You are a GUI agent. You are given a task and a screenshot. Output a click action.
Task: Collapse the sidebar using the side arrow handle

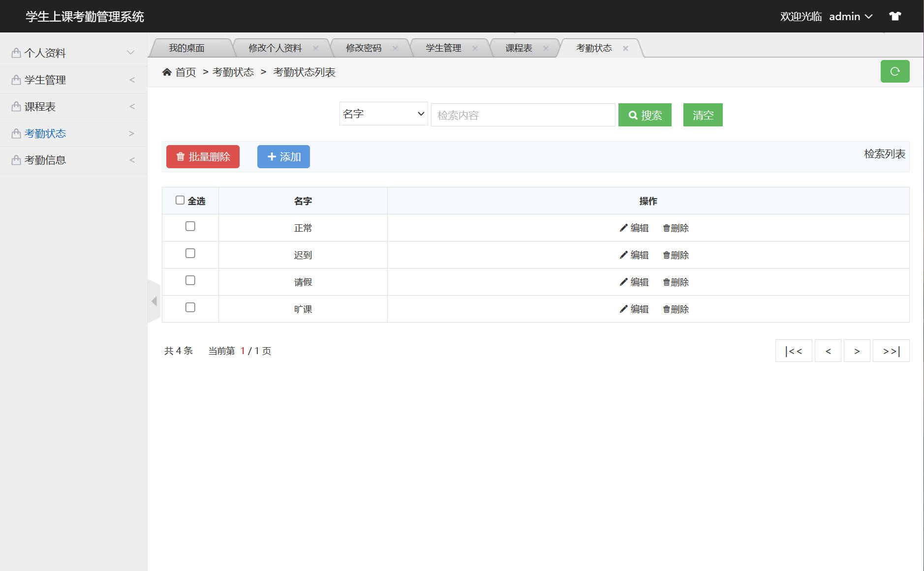[x=154, y=301]
